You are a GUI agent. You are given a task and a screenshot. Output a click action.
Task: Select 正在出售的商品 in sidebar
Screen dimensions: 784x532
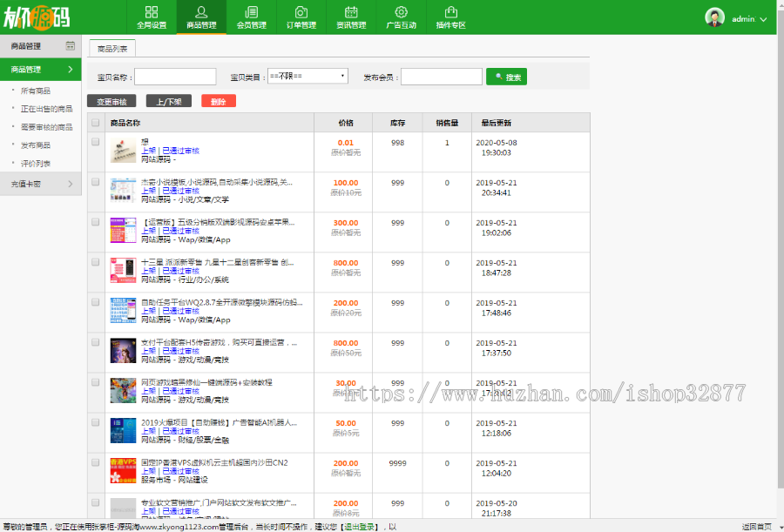click(x=46, y=109)
